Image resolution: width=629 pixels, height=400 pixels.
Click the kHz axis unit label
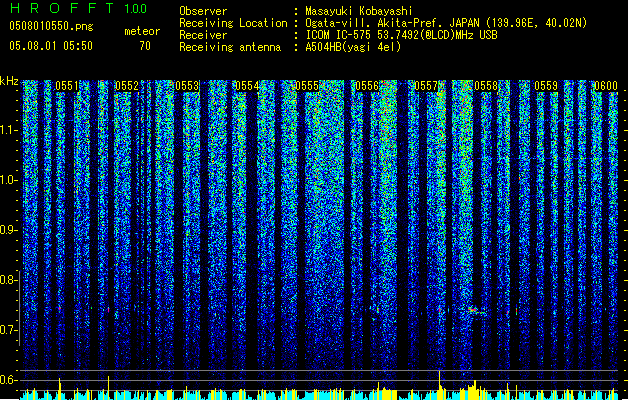tap(9, 81)
